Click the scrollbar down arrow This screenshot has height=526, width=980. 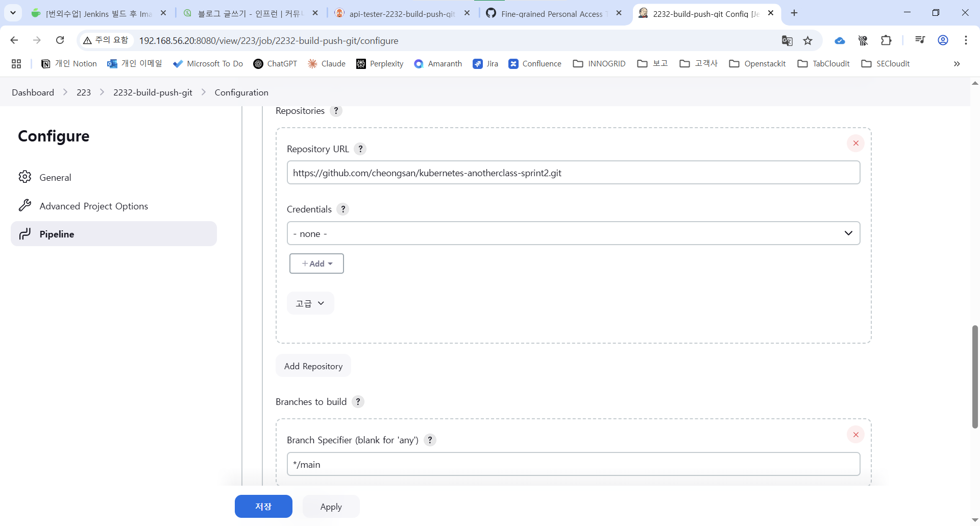[x=975, y=520]
